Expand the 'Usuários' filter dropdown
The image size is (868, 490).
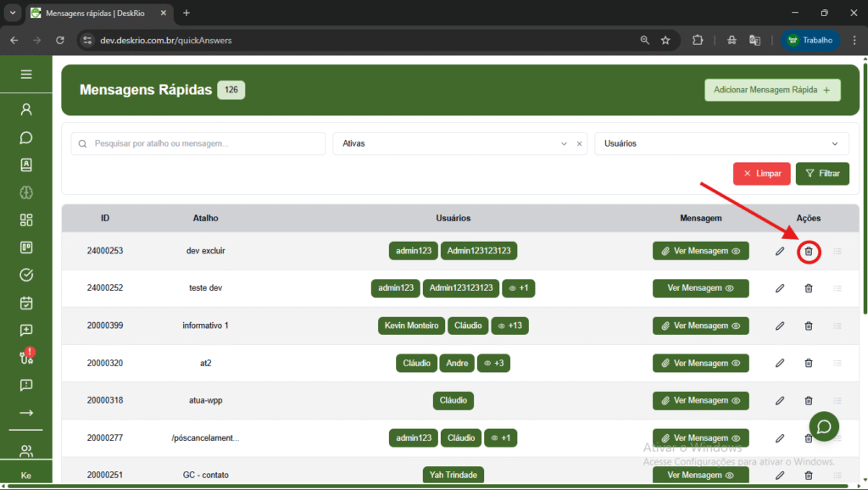pos(721,144)
